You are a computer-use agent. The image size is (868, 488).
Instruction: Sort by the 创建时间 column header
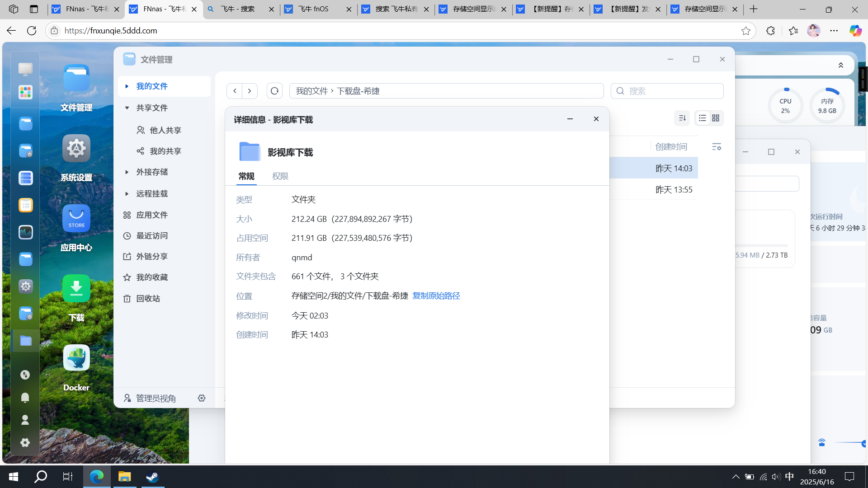671,146
